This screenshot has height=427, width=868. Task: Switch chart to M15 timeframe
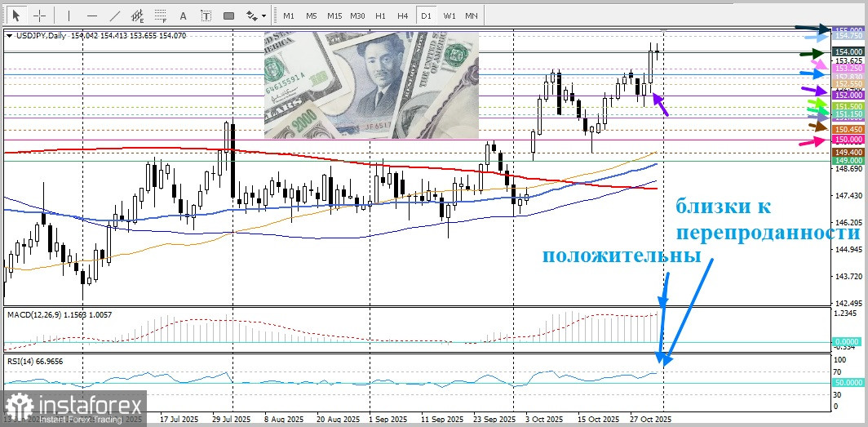pos(334,16)
